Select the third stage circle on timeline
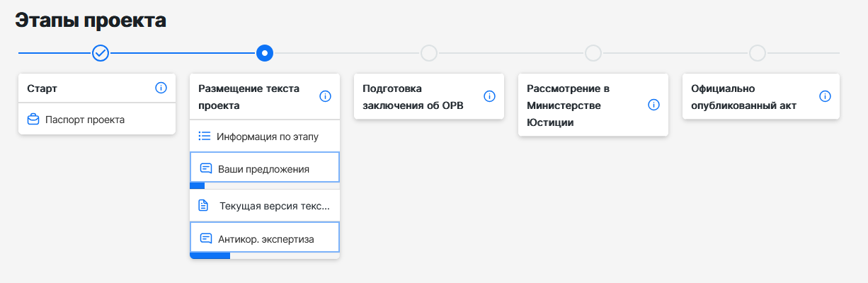This screenshot has height=283, width=868. [x=429, y=53]
